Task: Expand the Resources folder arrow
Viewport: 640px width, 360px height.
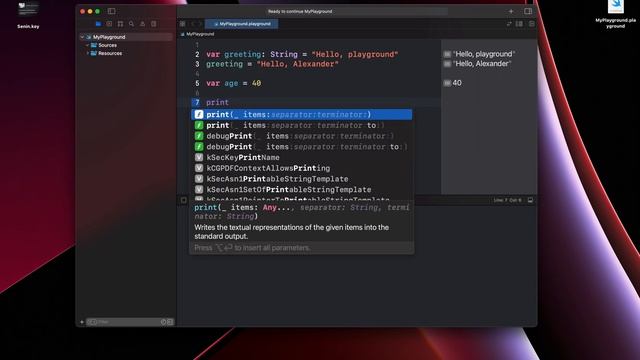Action: (87, 53)
